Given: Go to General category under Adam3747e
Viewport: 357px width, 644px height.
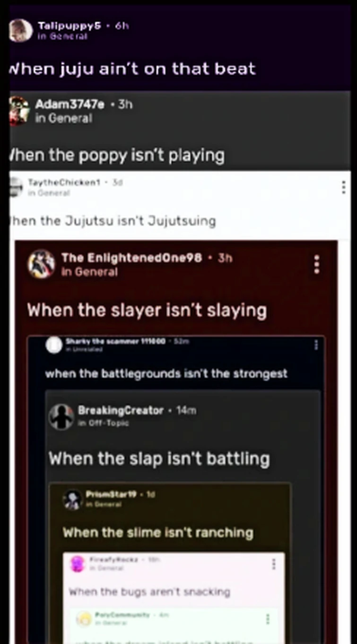Looking at the screenshot, I should 63,119.
